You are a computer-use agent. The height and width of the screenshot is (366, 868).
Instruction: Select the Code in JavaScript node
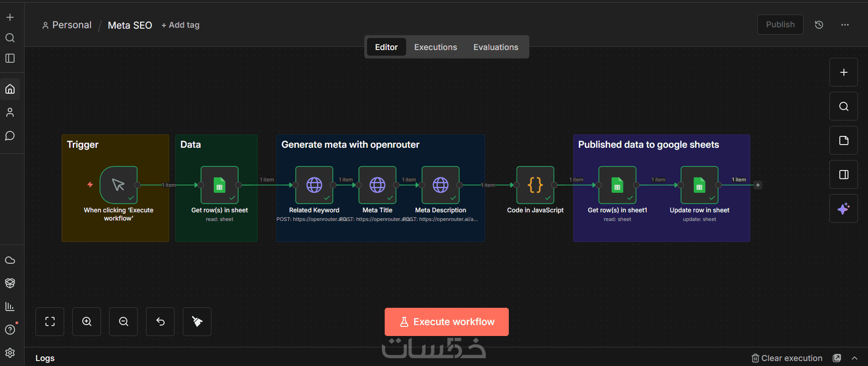[535, 185]
